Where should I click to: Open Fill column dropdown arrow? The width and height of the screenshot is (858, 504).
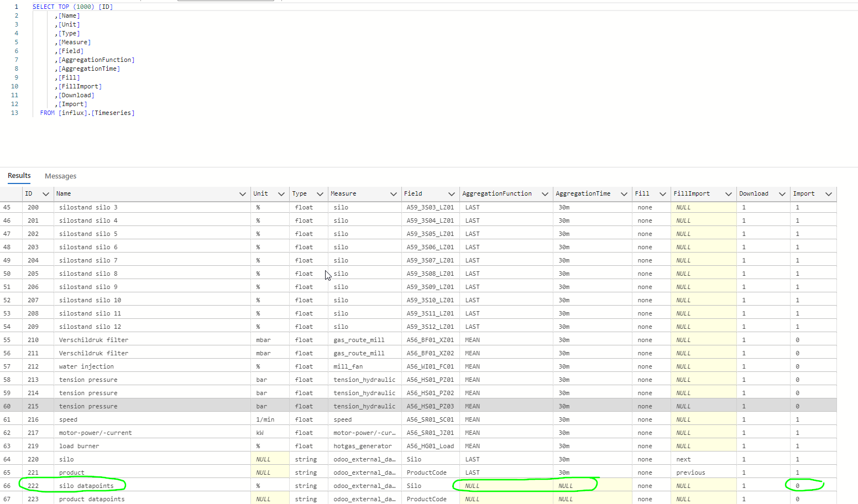pos(662,194)
